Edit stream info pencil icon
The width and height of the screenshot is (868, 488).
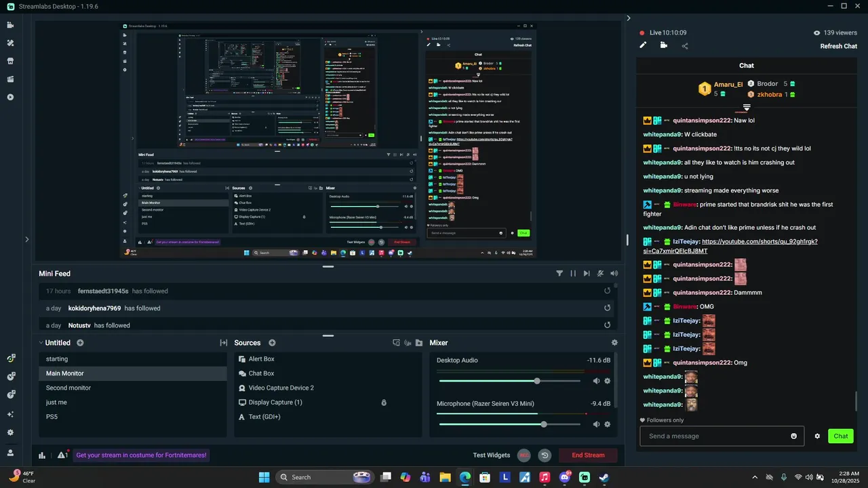pos(643,45)
